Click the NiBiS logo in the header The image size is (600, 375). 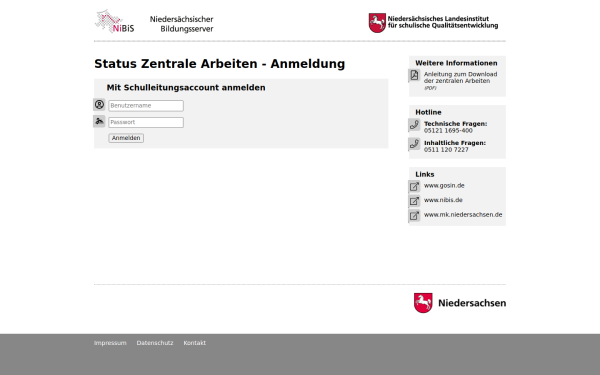tap(114, 21)
